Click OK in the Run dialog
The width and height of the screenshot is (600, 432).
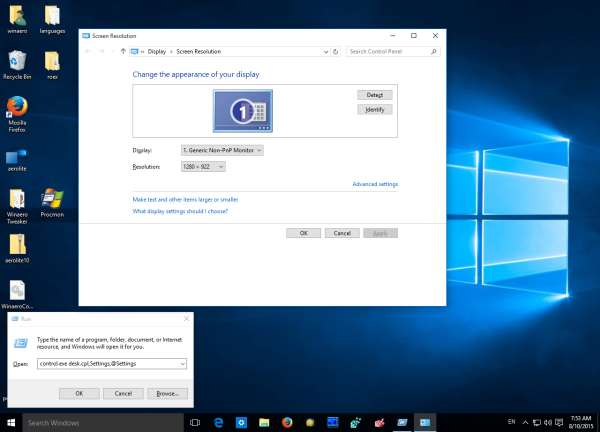[x=79, y=393]
